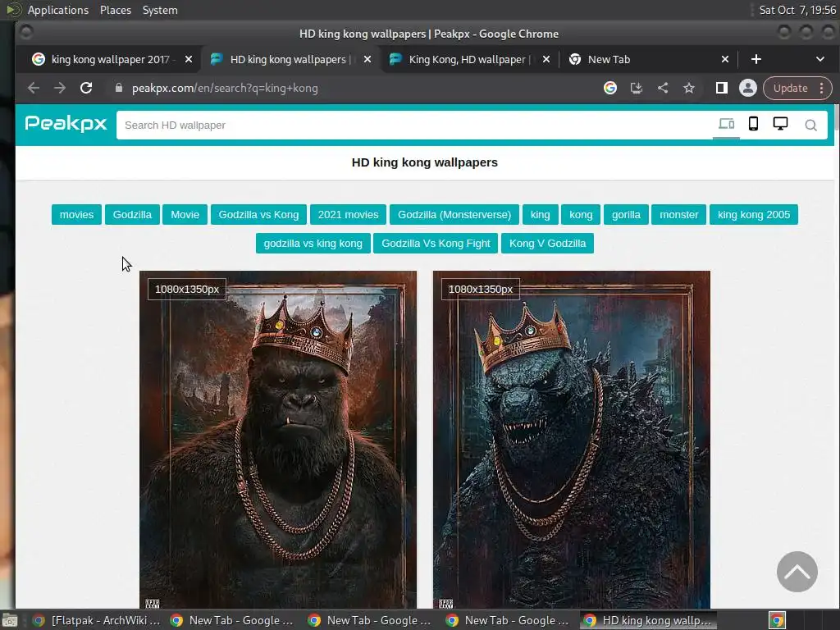This screenshot has height=630, width=840.
Task: Reload the Peakpx page
Action: click(86, 88)
